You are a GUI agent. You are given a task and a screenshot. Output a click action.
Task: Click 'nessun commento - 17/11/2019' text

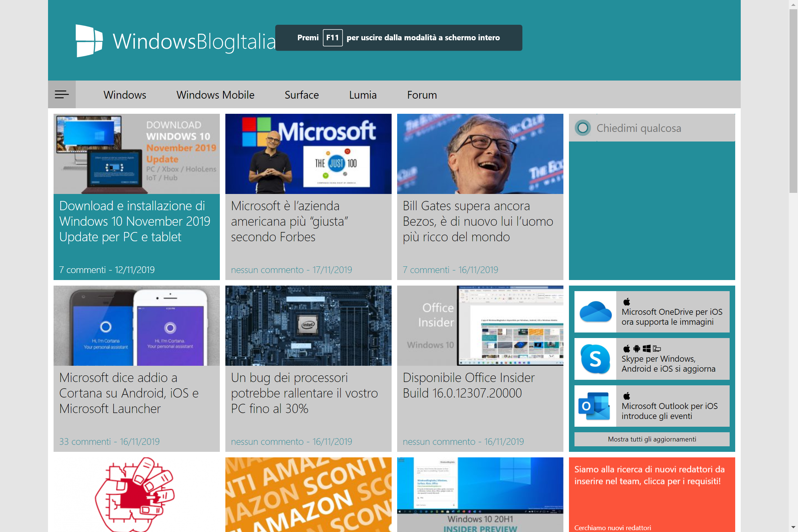[291, 270]
